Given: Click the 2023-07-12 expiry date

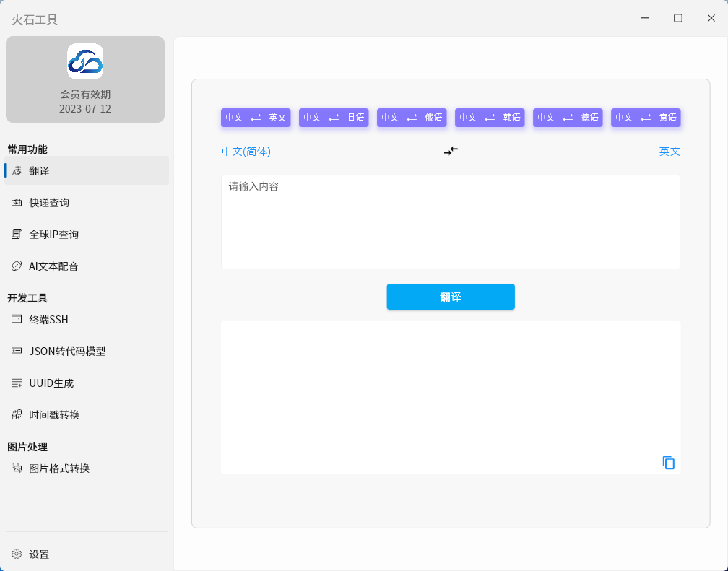Looking at the screenshot, I should (85, 109).
